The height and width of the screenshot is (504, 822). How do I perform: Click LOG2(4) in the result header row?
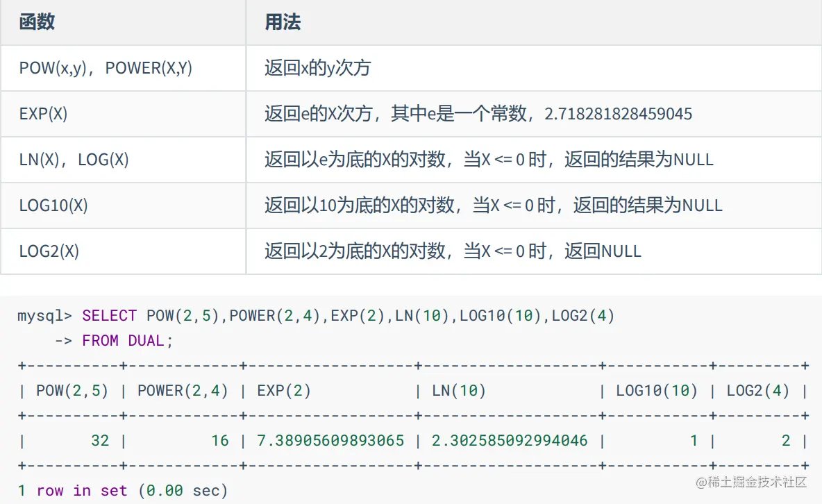click(x=758, y=391)
